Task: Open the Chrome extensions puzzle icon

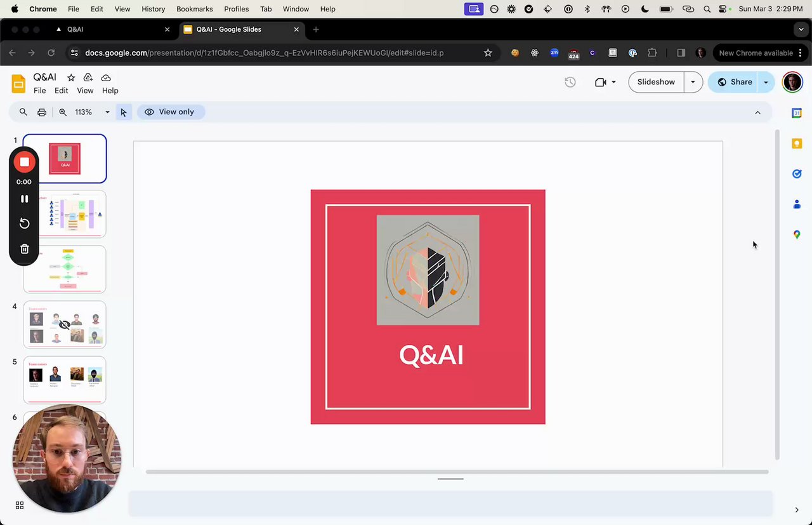Action: (652, 53)
